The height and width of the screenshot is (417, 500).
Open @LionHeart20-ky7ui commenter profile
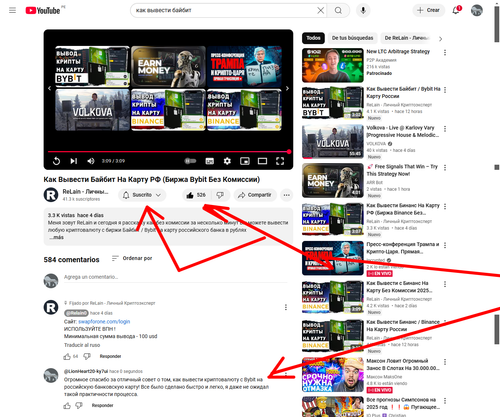tap(86, 371)
